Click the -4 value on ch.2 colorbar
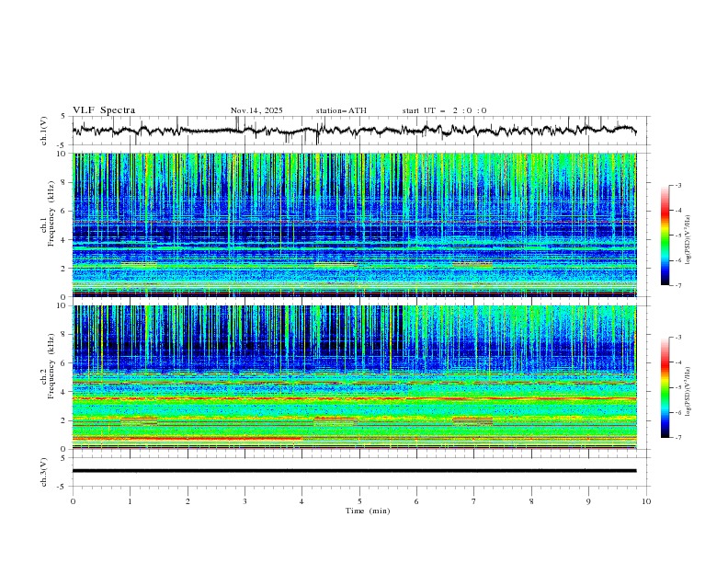The height and width of the screenshot is (563, 728). pyautogui.click(x=678, y=362)
